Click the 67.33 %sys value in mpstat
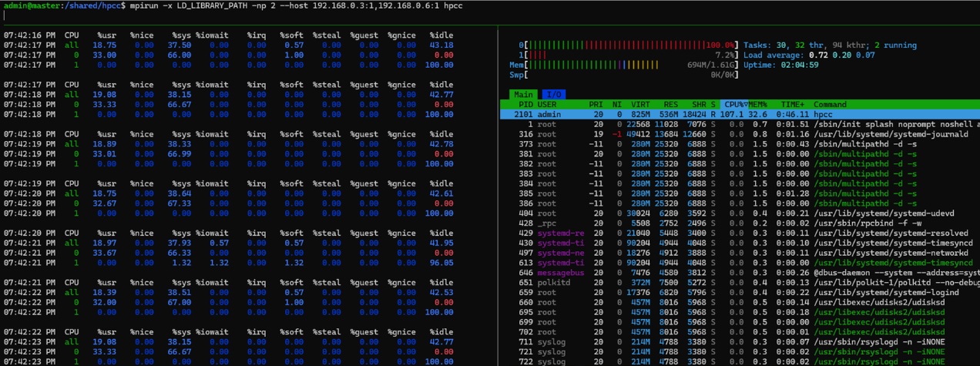 coord(179,203)
